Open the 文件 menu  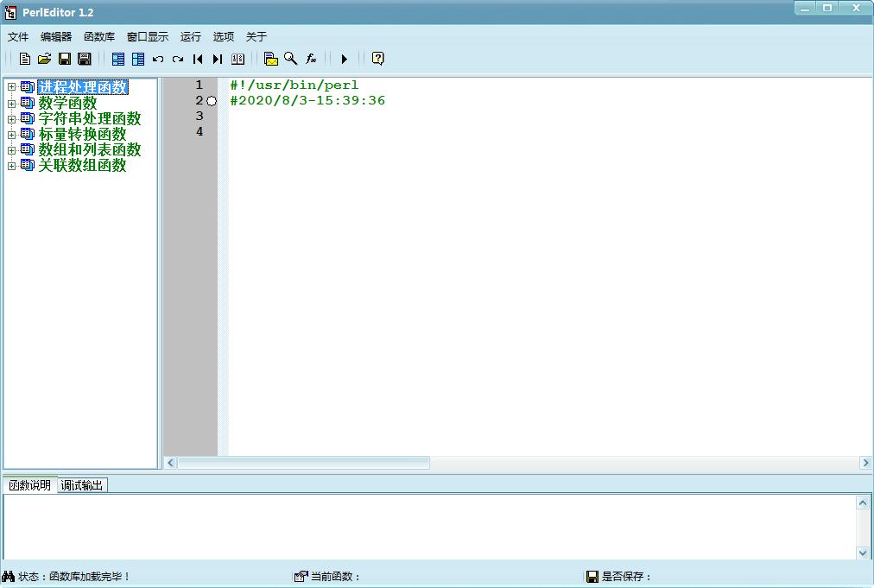tap(18, 37)
